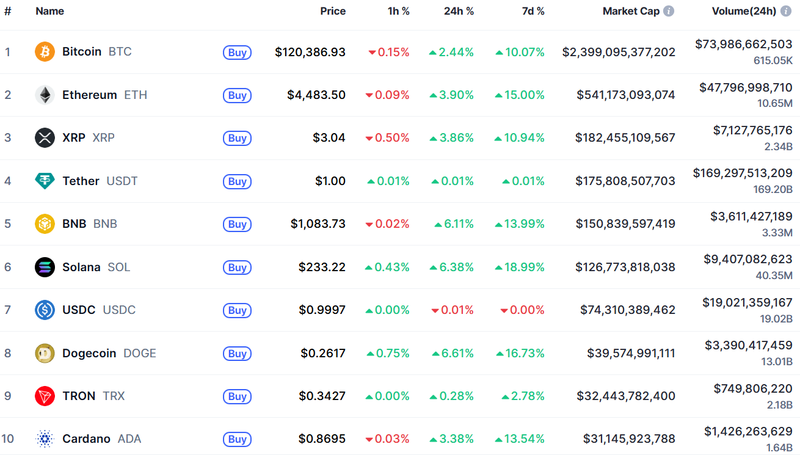Viewport: 800px width, 455px height.
Task: Open the Ethereum coin name link
Action: [89, 95]
